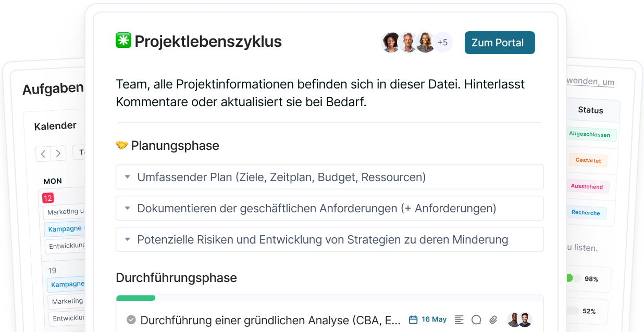Click the calendar icon next to 16 May
644x332 pixels.
pyautogui.click(x=413, y=320)
